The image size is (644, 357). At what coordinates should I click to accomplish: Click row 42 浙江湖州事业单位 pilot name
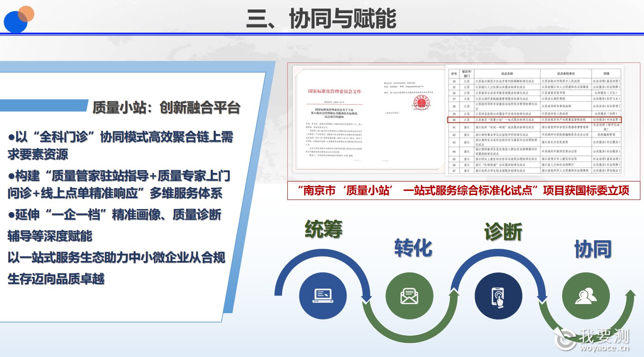[x=502, y=135]
